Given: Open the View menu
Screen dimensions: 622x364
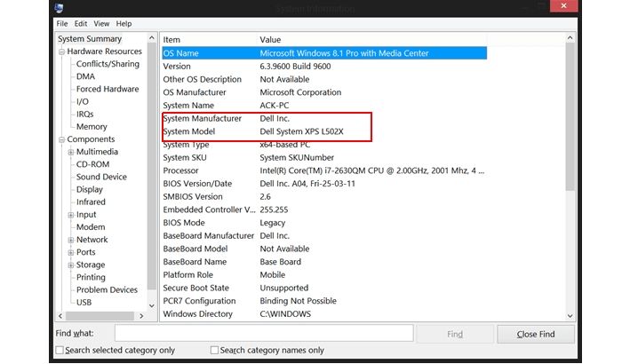Looking at the screenshot, I should click(101, 23).
